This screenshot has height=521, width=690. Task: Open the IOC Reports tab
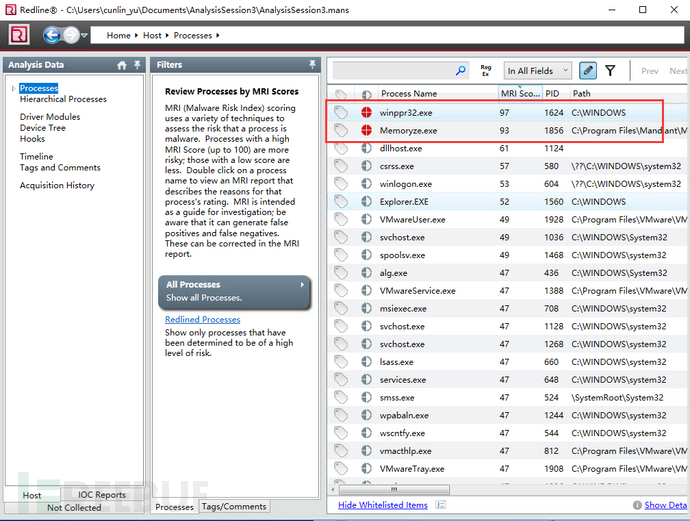102,495
